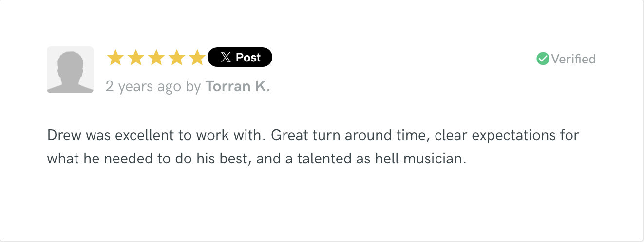This screenshot has height=242, width=644.
Task: Click the word "Post" on the black button
Action: coord(248,58)
